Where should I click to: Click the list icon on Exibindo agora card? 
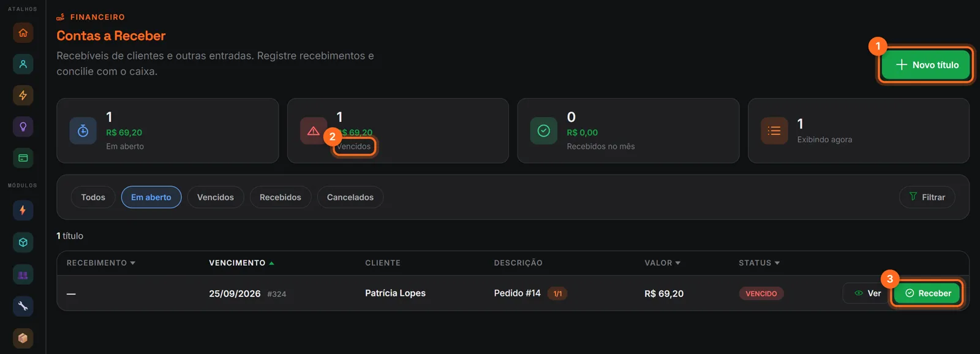(774, 130)
